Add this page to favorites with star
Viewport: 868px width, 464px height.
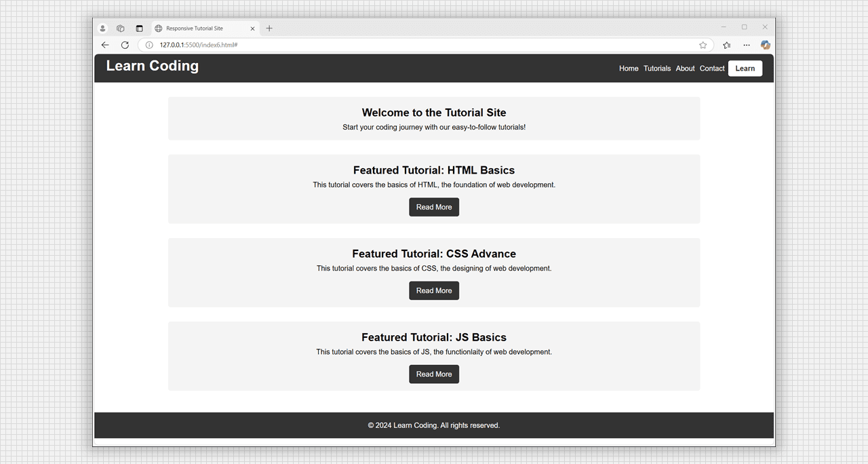click(x=703, y=45)
